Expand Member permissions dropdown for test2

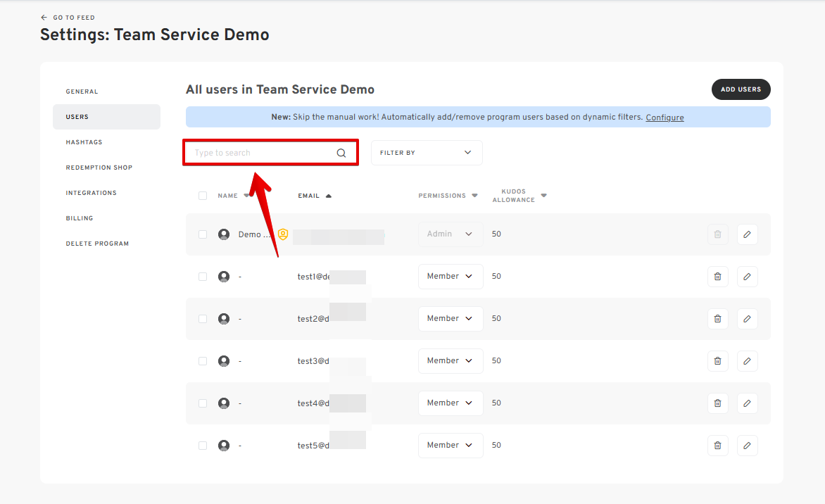point(451,319)
